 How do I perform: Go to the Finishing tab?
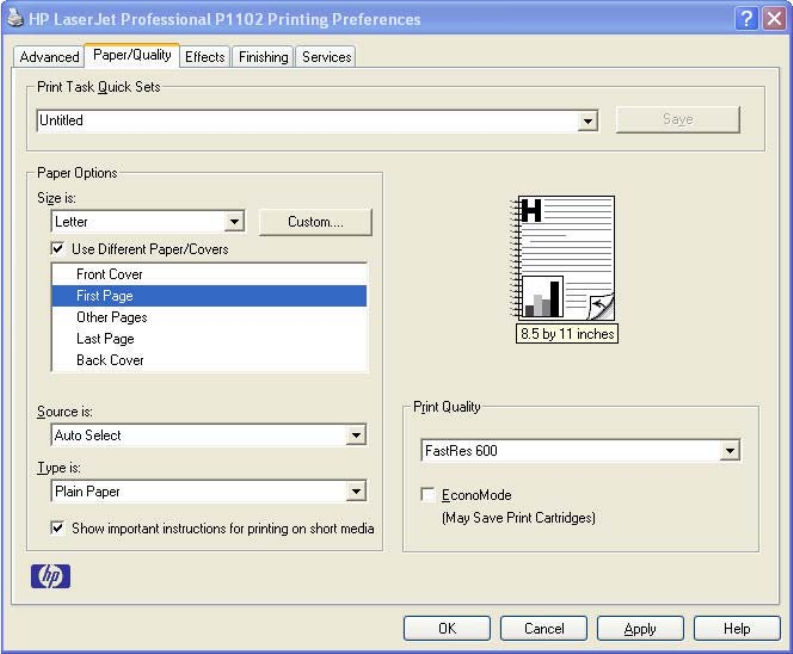263,57
